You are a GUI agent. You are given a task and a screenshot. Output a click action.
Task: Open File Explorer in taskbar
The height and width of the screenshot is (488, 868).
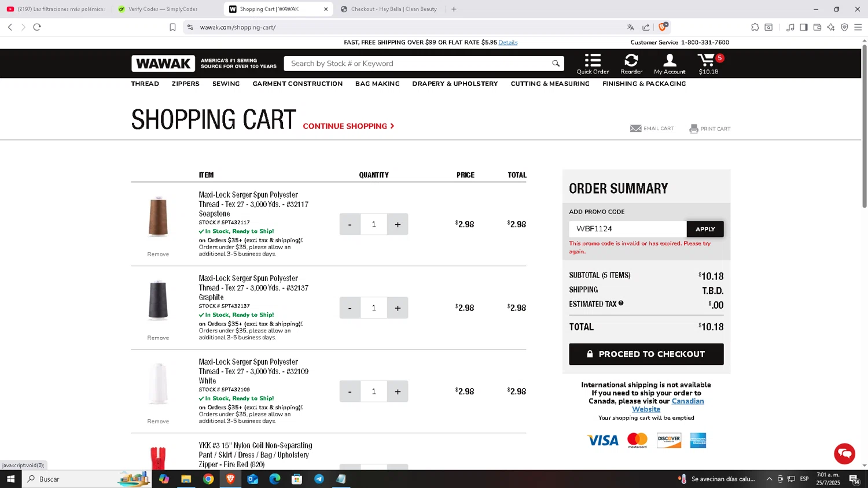tap(186, 479)
